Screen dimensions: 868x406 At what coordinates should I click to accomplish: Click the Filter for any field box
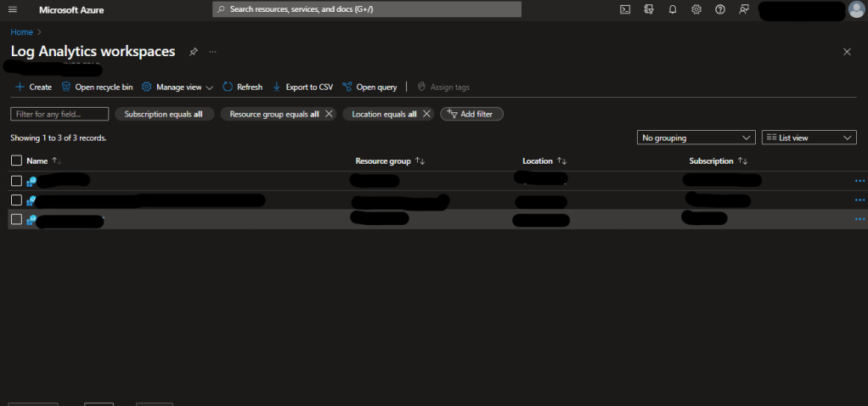(59, 114)
